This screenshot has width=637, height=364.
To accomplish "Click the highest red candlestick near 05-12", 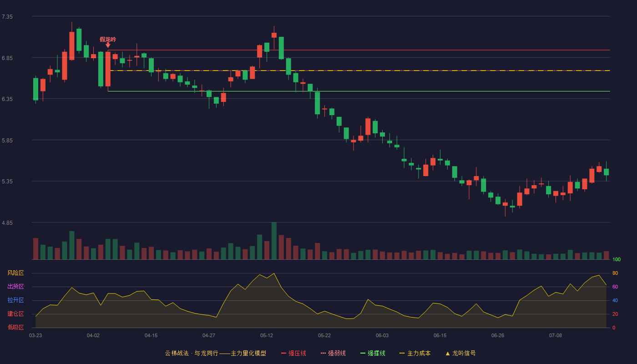I will tap(274, 35).
